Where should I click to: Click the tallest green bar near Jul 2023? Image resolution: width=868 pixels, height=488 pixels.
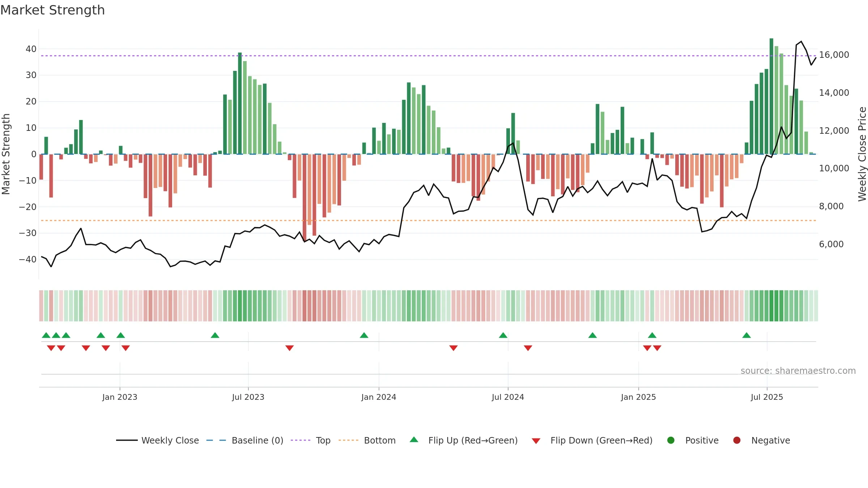coord(240,103)
